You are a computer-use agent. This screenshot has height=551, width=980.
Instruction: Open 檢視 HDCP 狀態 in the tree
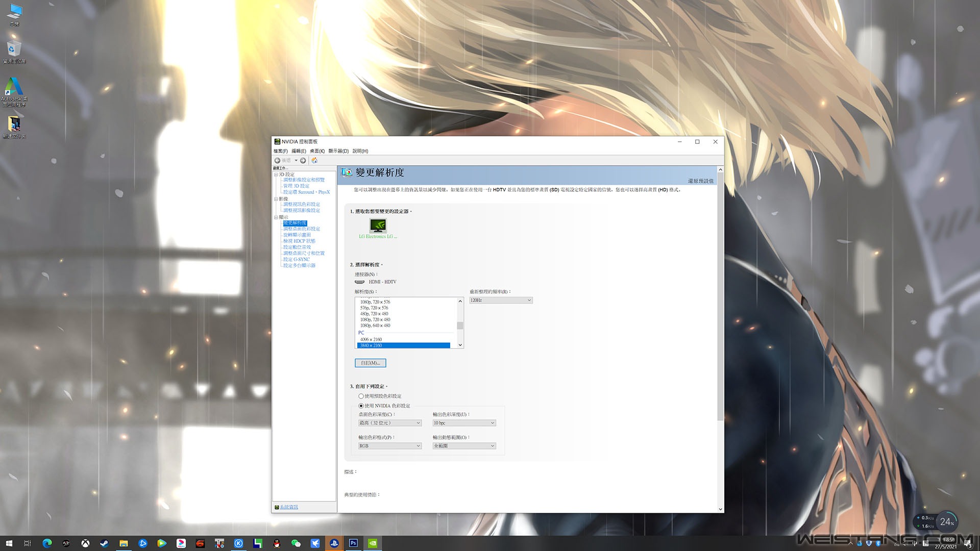(299, 241)
